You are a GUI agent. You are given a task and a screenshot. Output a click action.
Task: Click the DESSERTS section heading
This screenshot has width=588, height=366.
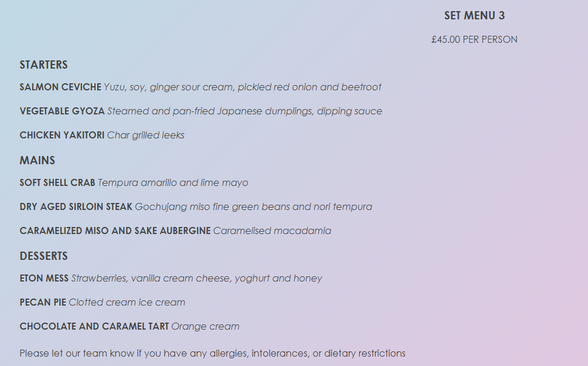coord(43,256)
